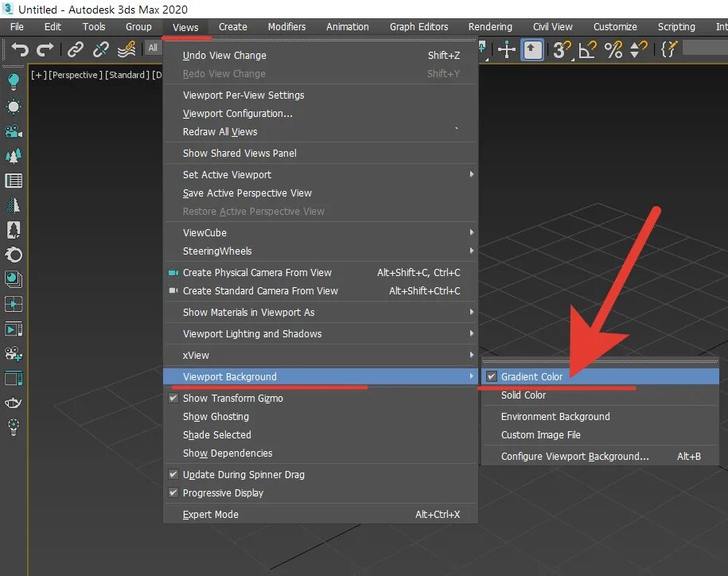The height and width of the screenshot is (576, 728).
Task: Open the All selection filter dropdown
Action: (153, 48)
